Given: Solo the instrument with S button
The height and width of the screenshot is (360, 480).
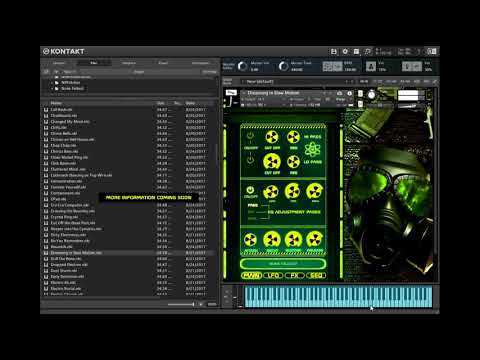Looking at the screenshot, I should [360, 94].
